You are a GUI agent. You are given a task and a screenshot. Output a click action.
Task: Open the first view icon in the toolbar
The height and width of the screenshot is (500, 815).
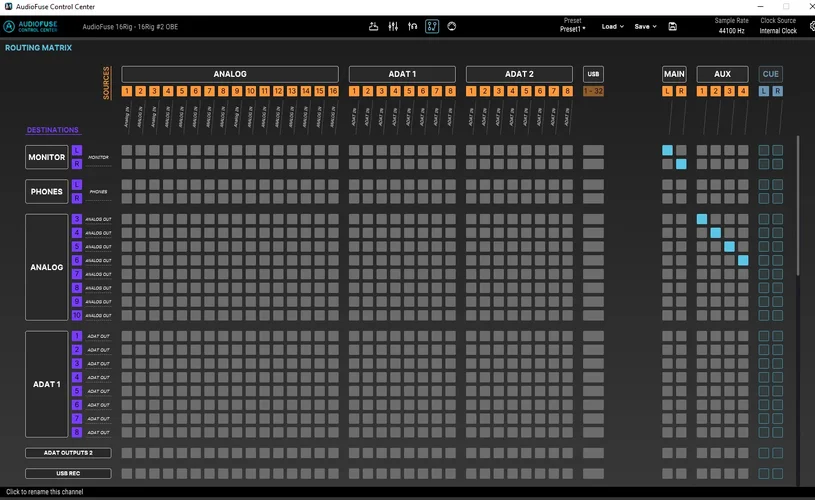click(x=373, y=26)
